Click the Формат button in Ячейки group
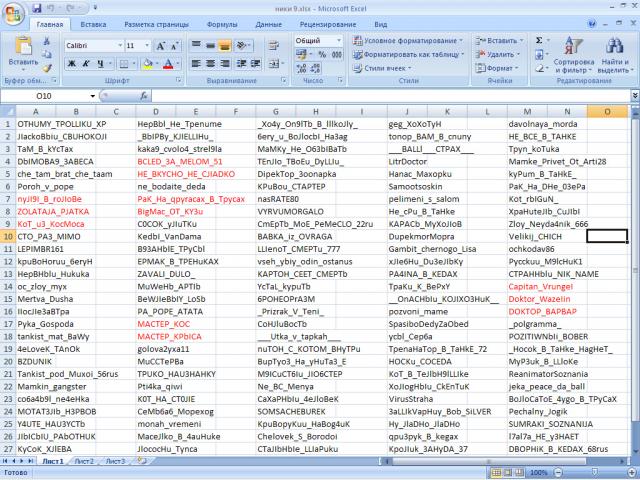 (501, 68)
